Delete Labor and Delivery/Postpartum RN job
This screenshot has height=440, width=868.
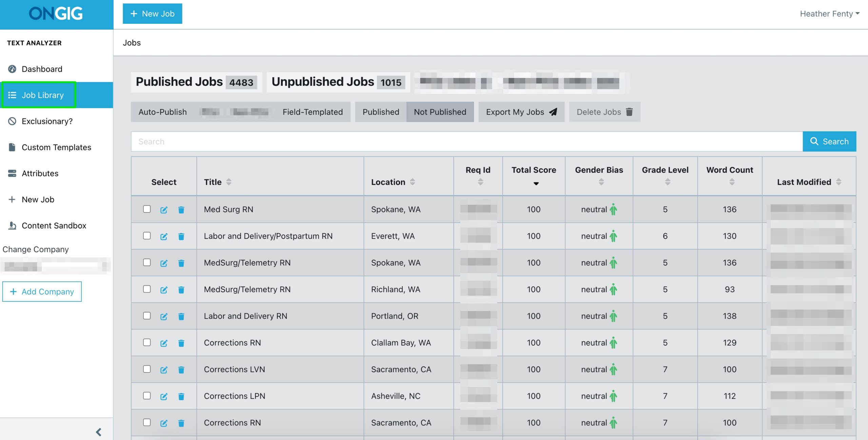(x=181, y=236)
